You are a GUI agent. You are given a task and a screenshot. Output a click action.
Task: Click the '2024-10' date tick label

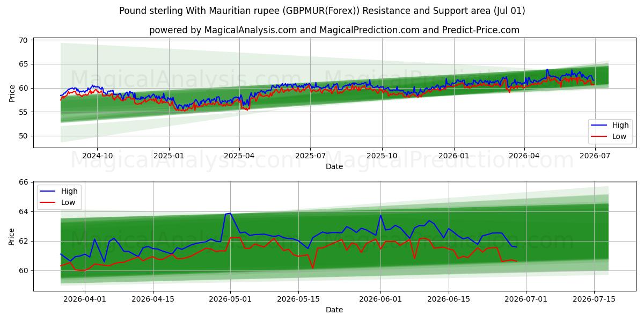(x=97, y=156)
